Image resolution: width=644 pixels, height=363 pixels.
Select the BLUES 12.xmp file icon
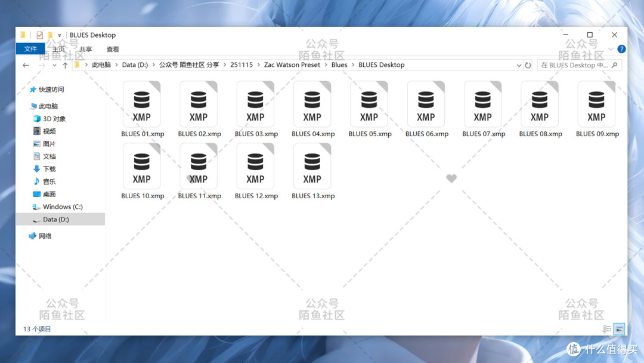[255, 166]
